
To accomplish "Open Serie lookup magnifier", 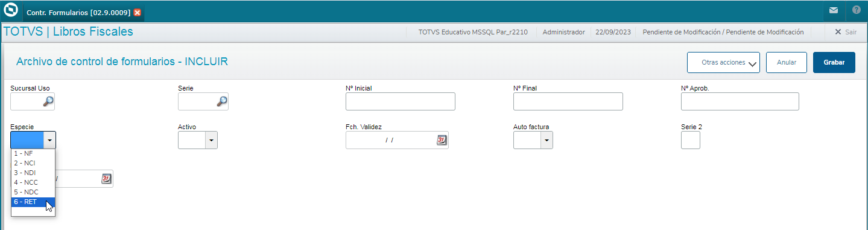I will coord(222,101).
